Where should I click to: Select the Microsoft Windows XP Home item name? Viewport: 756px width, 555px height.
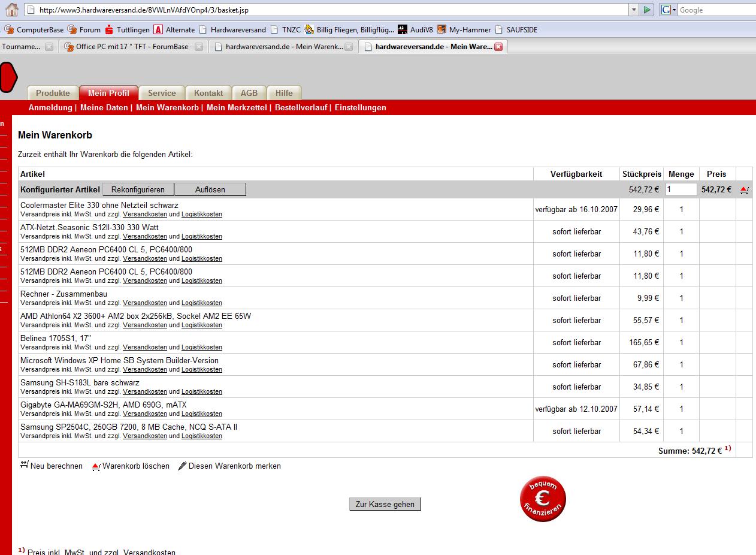tap(120, 360)
